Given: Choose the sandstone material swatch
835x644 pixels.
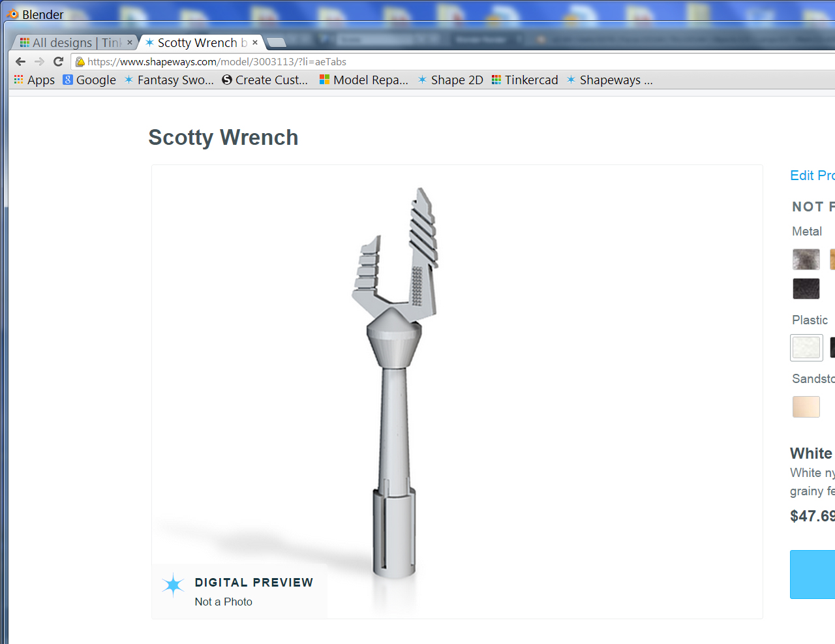Looking at the screenshot, I should (x=806, y=406).
